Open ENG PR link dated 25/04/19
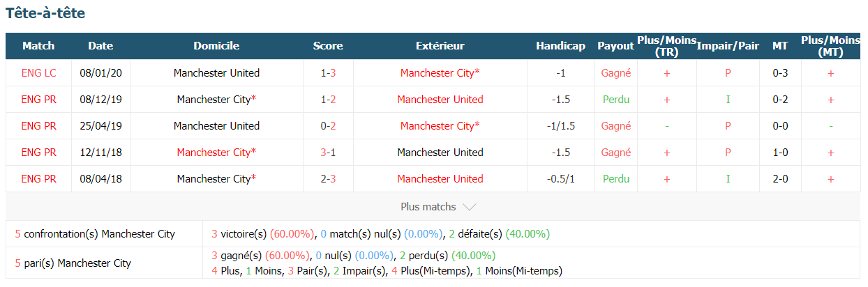 [38, 126]
